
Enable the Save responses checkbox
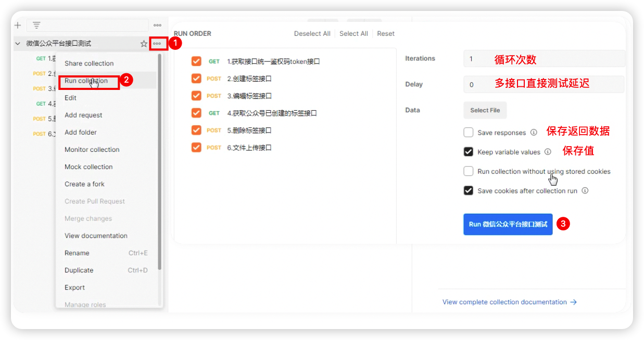(468, 133)
